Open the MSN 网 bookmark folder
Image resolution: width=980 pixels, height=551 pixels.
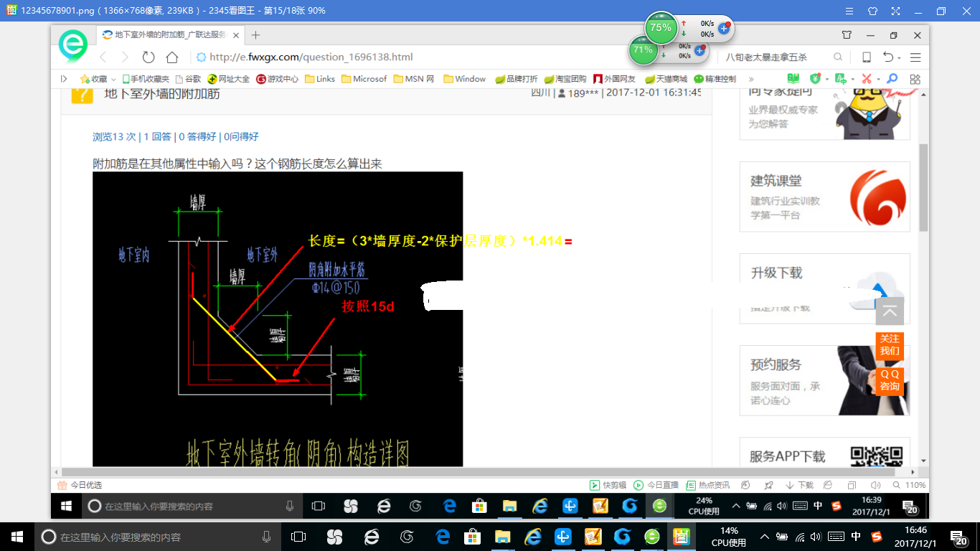coord(414,79)
